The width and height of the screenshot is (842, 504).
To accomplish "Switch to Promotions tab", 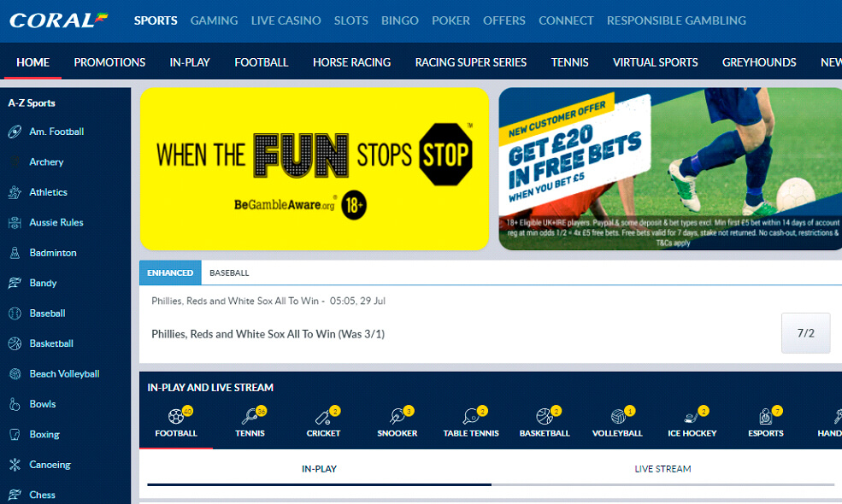I will 109,62.
